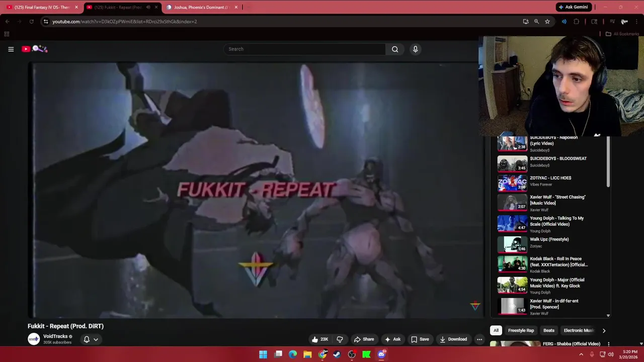Click video title Fukkit - Repeat (Prod. DiRT)

[x=65, y=326]
